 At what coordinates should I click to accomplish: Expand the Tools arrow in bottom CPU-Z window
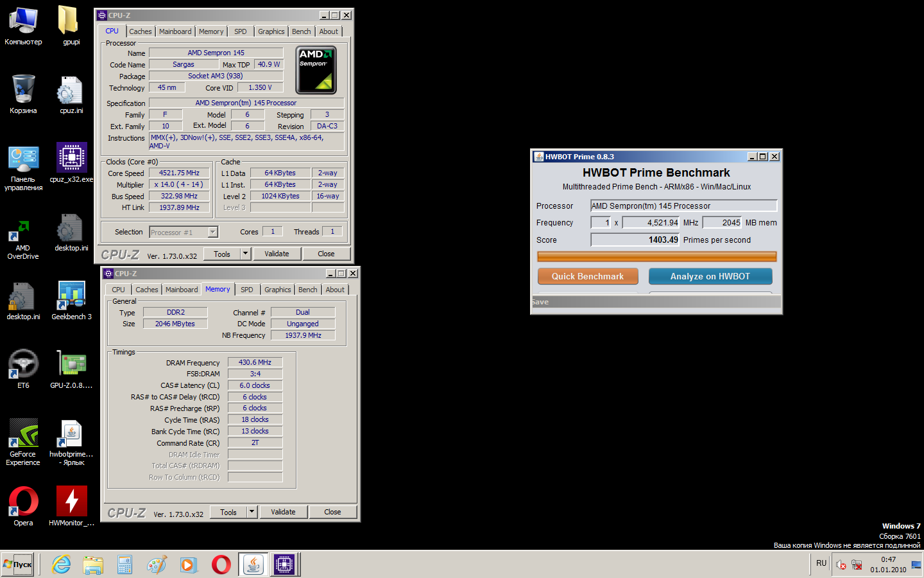coord(252,512)
